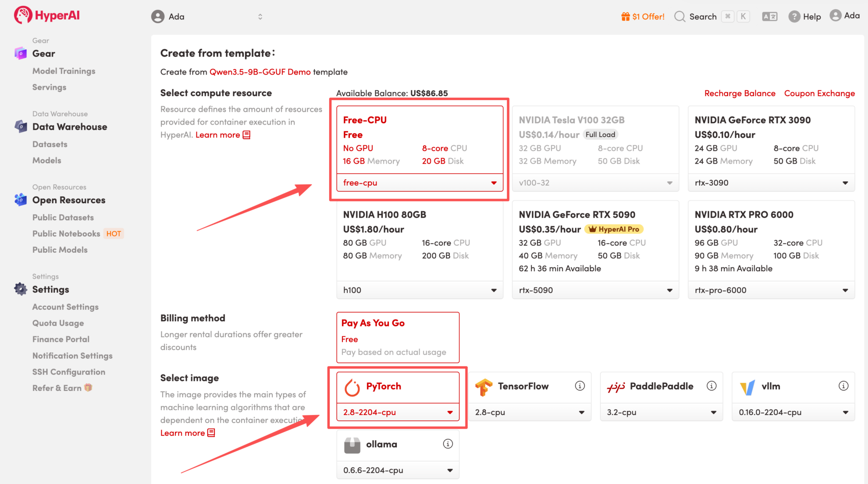Screen dimensions: 868x484
Task: Show info for the PaddlePaddle image
Action: (711, 386)
